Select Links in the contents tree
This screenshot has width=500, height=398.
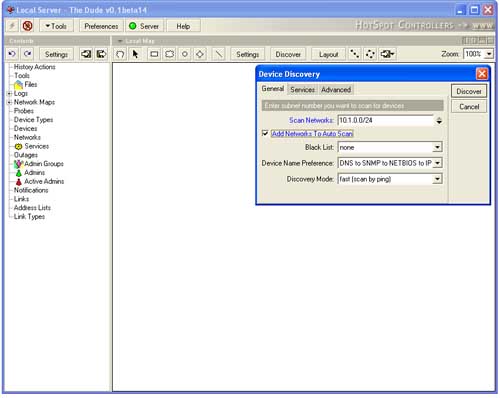point(21,199)
